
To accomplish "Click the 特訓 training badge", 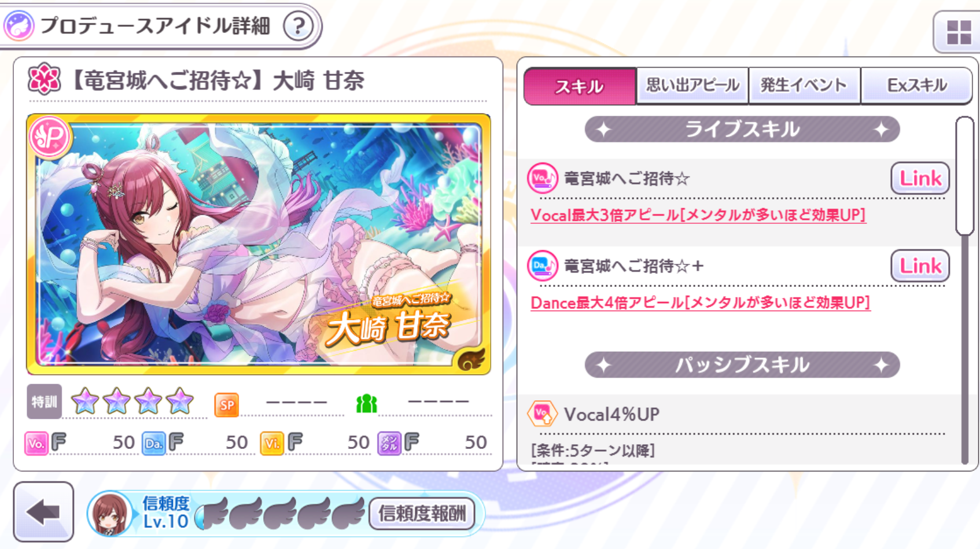I will click(44, 401).
